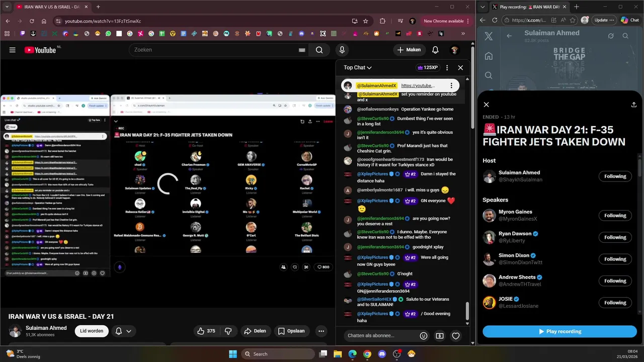
Task: Click the Grok icon on the X profile header
Action: pos(611,36)
